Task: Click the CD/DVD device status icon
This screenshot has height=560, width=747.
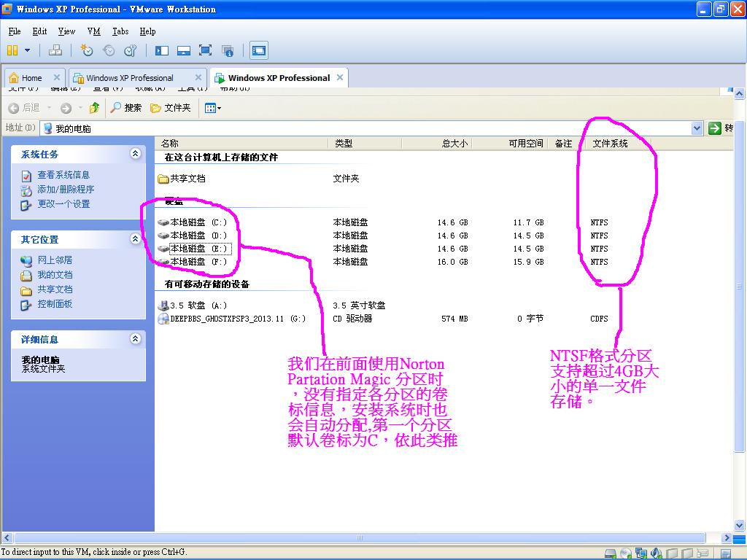Action: pyautogui.click(x=626, y=553)
